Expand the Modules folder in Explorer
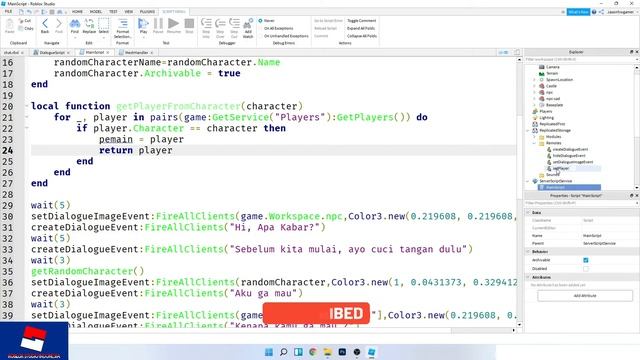This screenshot has height=360, width=640. 534,137
